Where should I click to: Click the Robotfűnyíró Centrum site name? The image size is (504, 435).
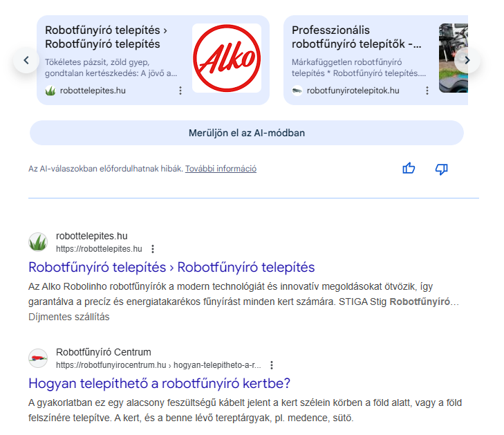coord(104,352)
